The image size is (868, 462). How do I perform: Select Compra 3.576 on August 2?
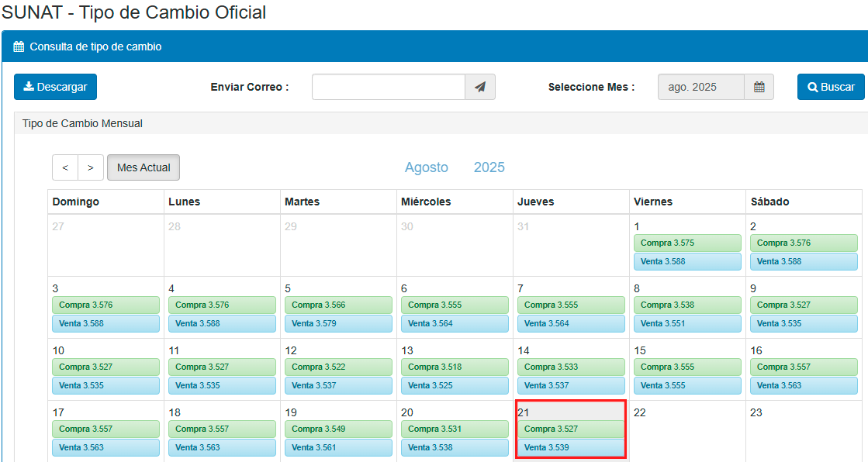[804, 243]
